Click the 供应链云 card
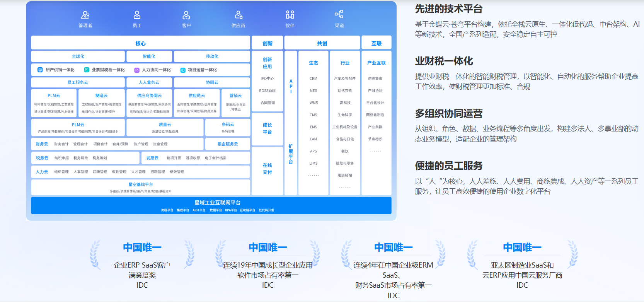This screenshot has width=644, height=302. [197, 103]
